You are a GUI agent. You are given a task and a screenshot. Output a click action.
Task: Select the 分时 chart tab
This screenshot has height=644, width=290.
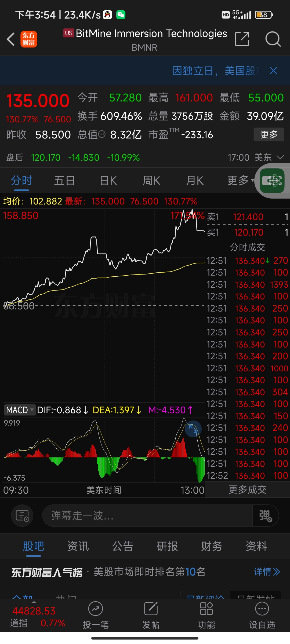[x=21, y=181]
